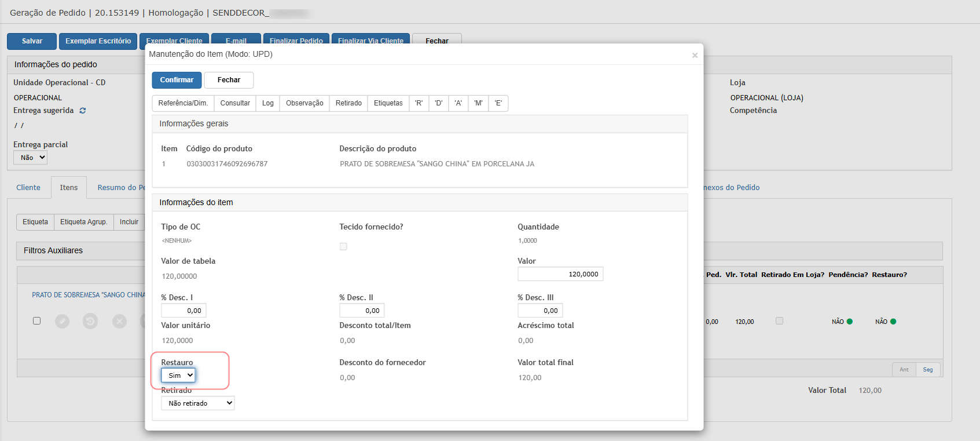Click the Salvar button
Screen dimensions: 980x441
(32, 41)
